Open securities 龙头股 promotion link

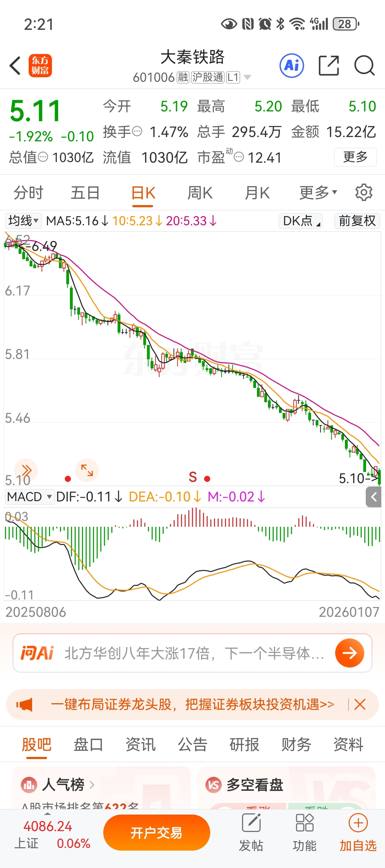193,704
